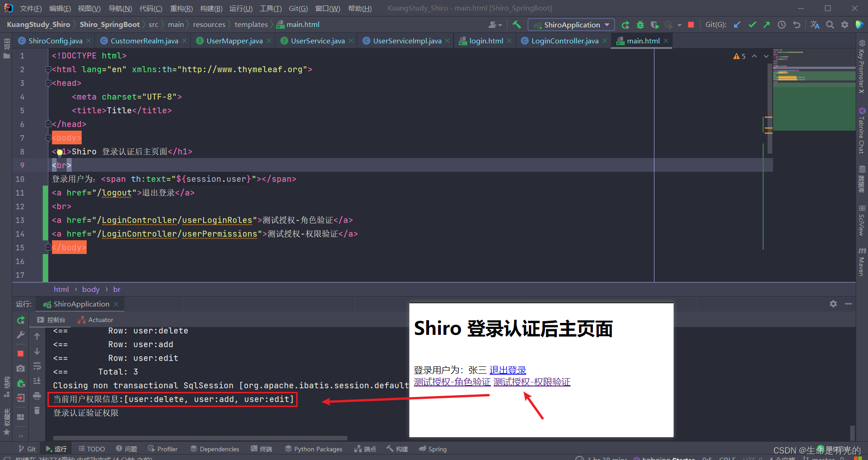Open the 重构(R) menu
Viewport: 868px width, 460px height.
pos(181,8)
